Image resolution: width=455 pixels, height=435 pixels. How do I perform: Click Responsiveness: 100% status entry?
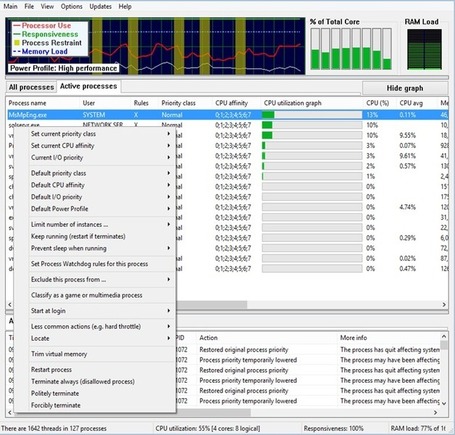coord(333,428)
